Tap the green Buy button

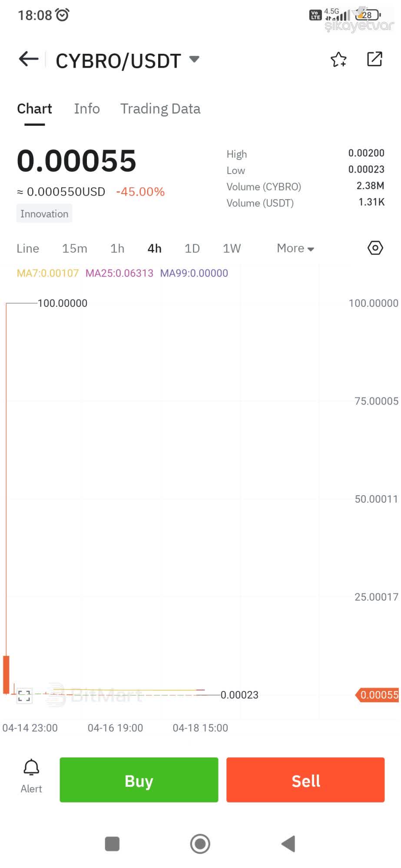click(x=139, y=780)
